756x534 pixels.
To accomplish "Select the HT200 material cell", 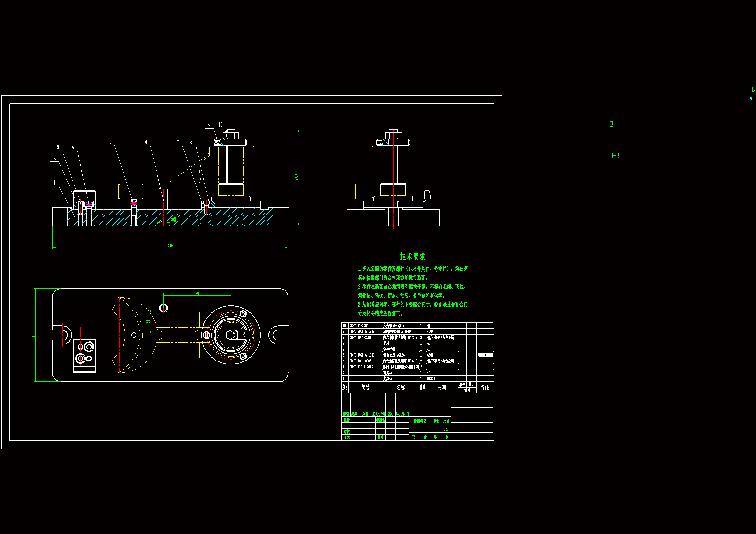I will (431, 379).
